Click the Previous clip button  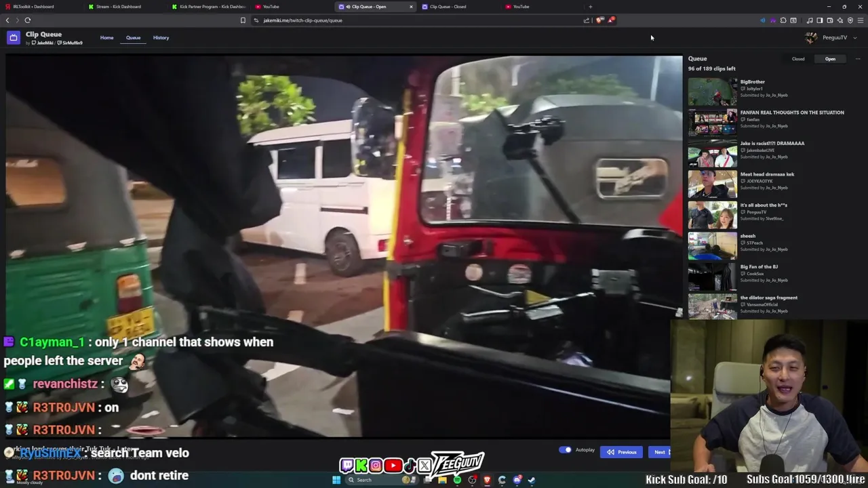click(622, 452)
